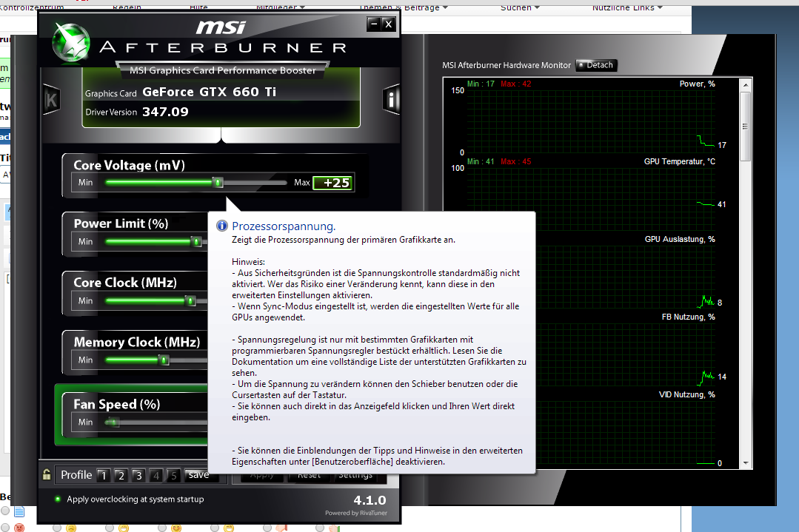Click the driver version 347.09 text
The width and height of the screenshot is (799, 532).
point(165,112)
